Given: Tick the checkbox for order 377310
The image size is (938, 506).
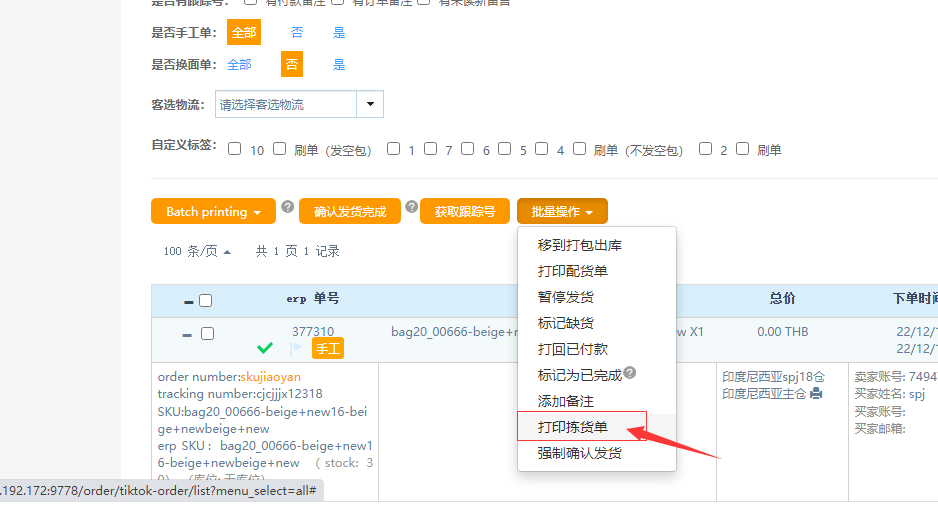Looking at the screenshot, I should 207,333.
